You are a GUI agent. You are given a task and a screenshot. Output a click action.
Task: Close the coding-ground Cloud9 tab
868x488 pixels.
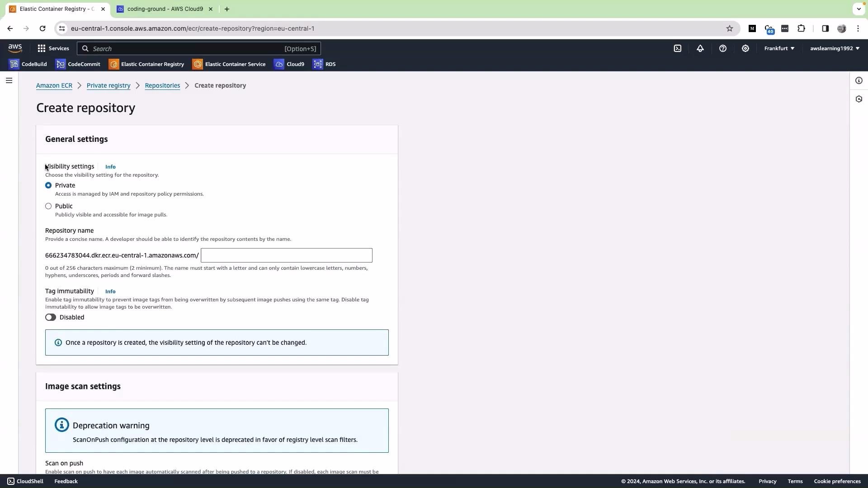[x=211, y=9]
